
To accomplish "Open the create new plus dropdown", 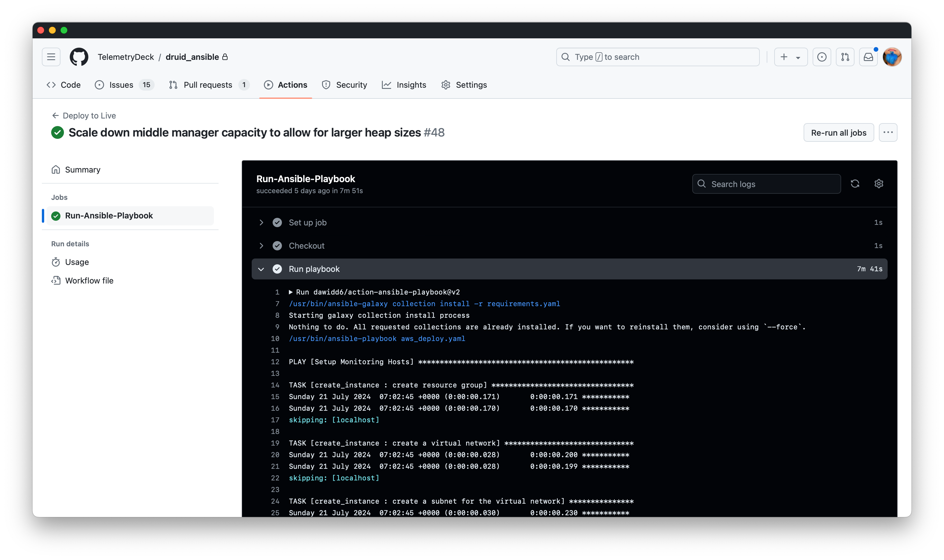I will click(790, 57).
